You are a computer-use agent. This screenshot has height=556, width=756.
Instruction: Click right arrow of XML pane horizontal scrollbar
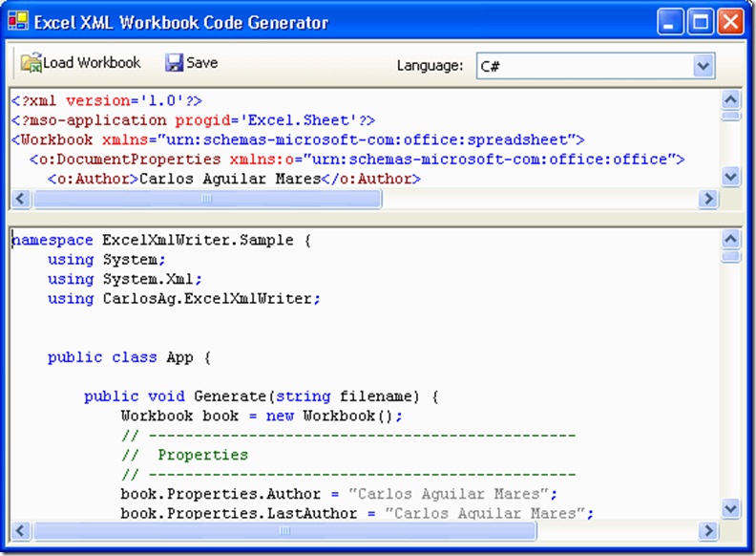pos(708,199)
